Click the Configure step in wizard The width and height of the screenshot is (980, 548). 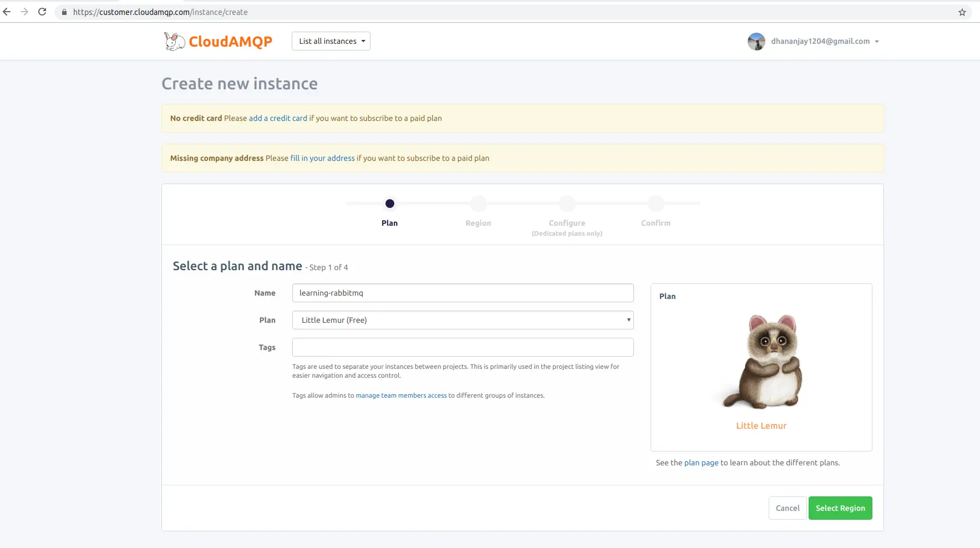click(567, 217)
